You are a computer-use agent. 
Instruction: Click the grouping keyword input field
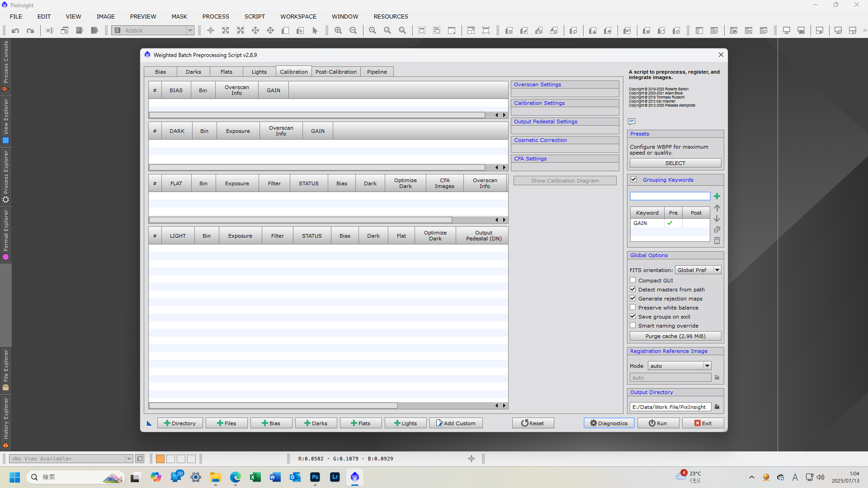click(670, 196)
